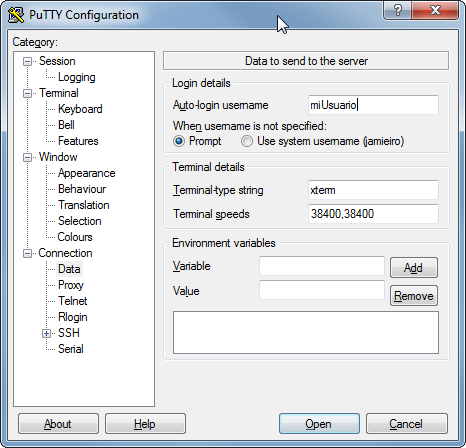The width and height of the screenshot is (466, 448).
Task: Select Use system username radio button
Action: point(247,141)
